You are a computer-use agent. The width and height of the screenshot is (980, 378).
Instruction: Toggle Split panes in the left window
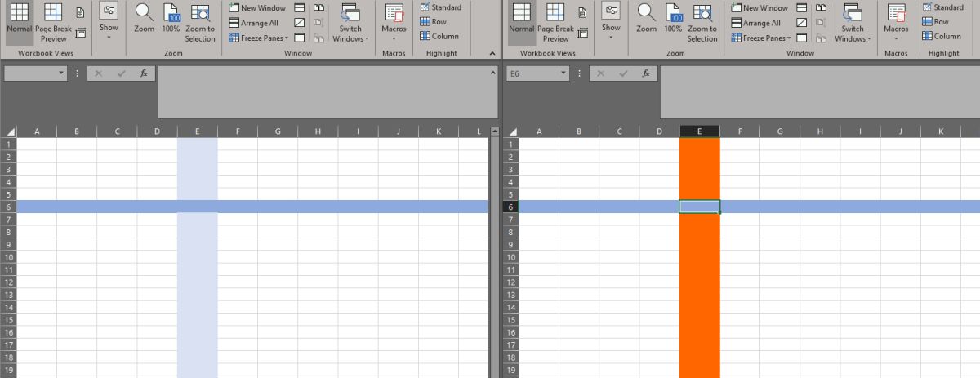(300, 8)
